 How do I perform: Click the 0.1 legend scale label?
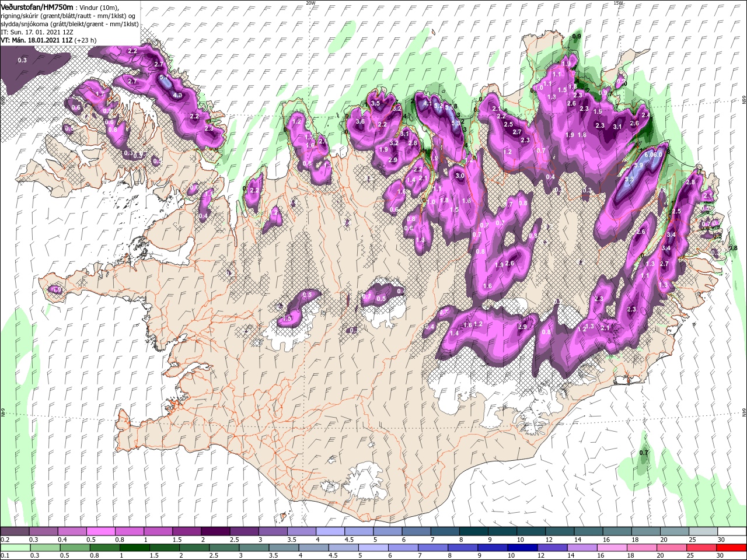click(x=5, y=555)
